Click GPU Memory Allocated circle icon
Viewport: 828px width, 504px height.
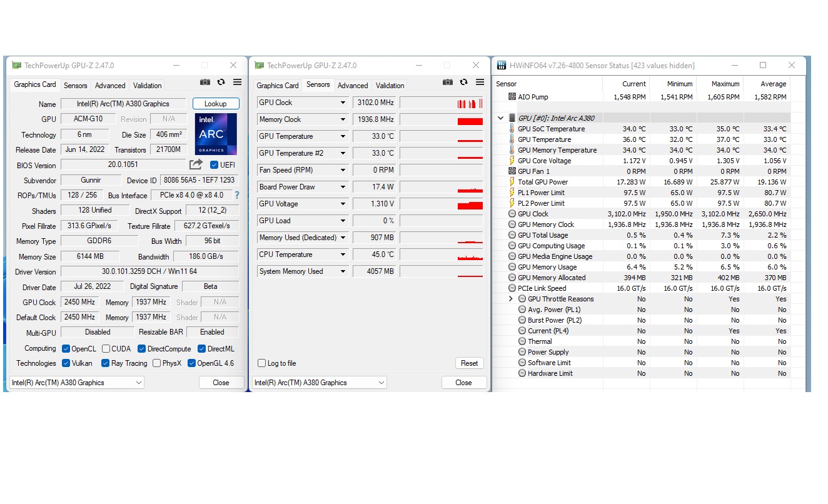[512, 278]
